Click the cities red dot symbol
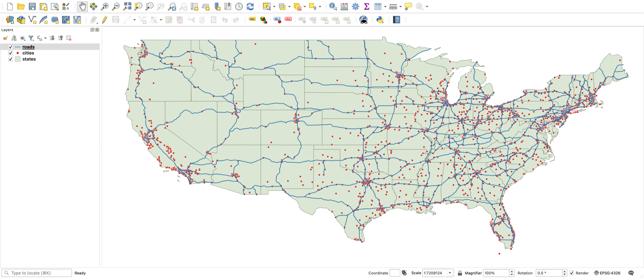Viewport: 644px width, 278px height. pyautogui.click(x=18, y=53)
